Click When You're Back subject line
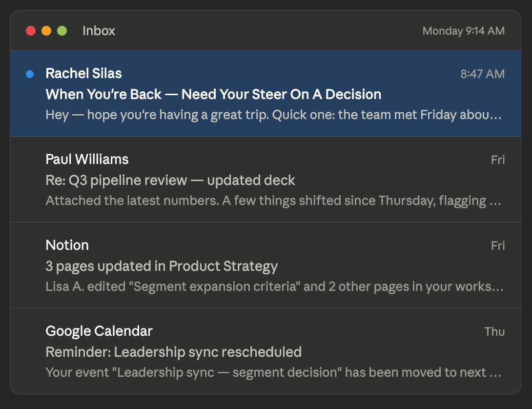The width and height of the screenshot is (532, 409). point(213,94)
